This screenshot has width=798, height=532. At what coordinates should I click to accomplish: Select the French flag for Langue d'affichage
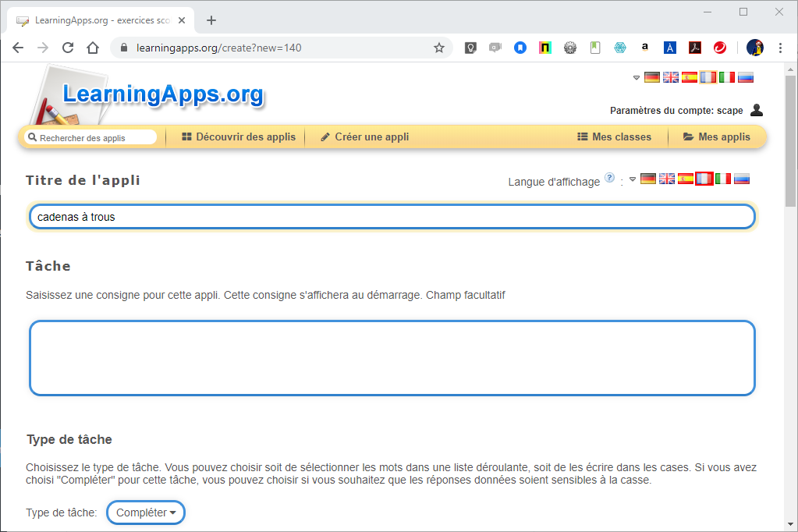[x=704, y=179]
